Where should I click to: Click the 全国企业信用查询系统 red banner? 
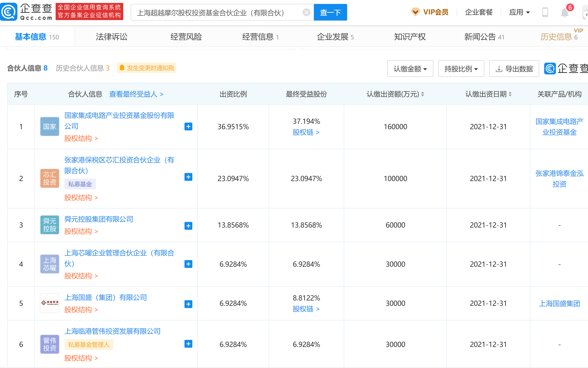(89, 11)
